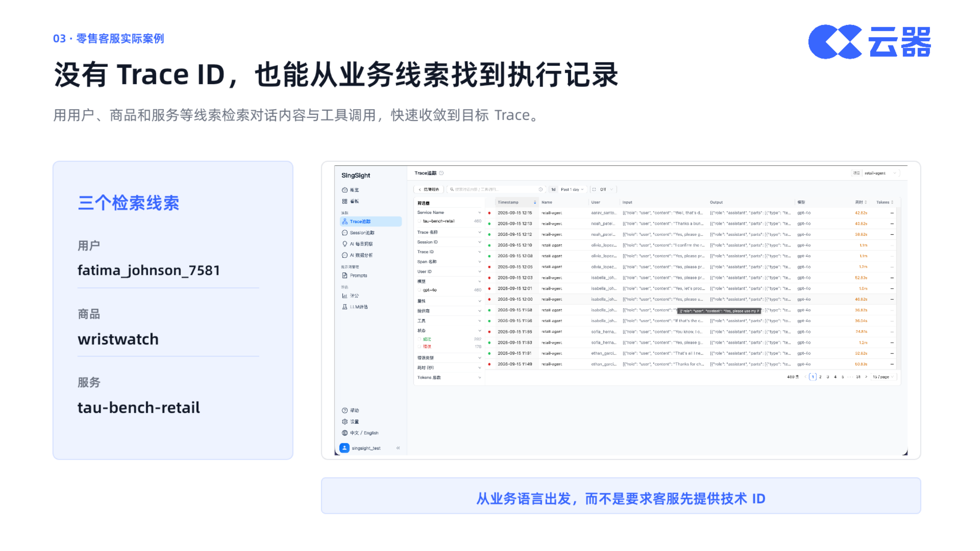Switch language via 中文 / English globe
Screen dimensions: 980x551
point(360,433)
